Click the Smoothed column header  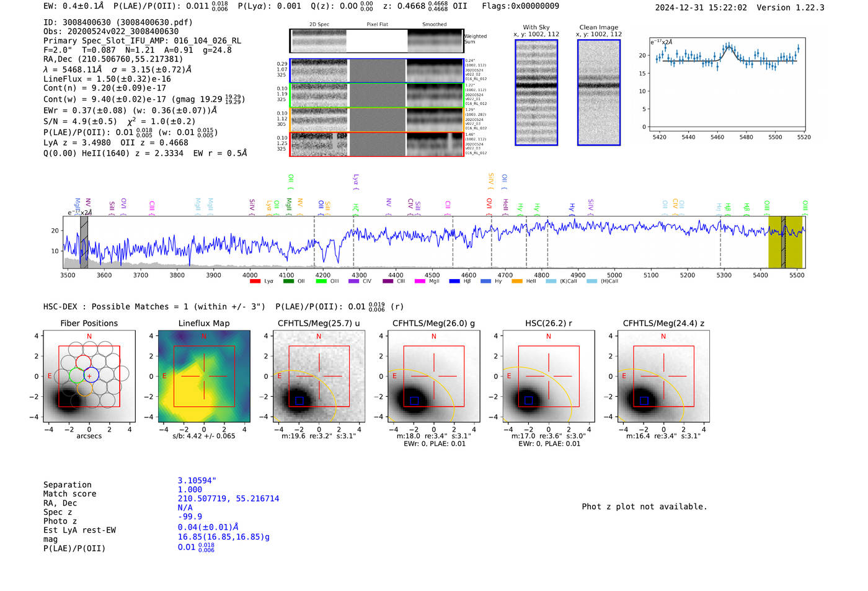coord(435,25)
